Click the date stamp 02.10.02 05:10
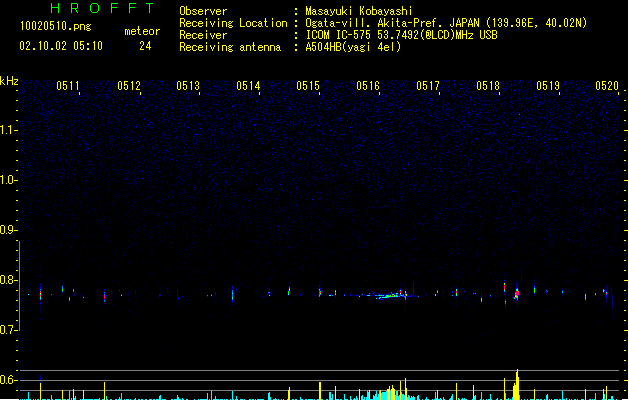The image size is (629, 400). pos(61,46)
